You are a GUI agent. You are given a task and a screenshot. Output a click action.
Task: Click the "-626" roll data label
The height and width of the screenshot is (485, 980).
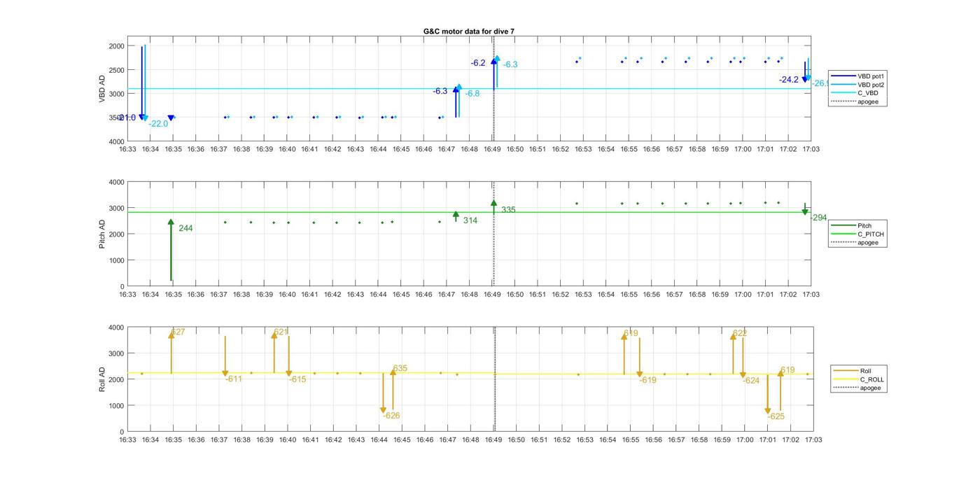[391, 416]
